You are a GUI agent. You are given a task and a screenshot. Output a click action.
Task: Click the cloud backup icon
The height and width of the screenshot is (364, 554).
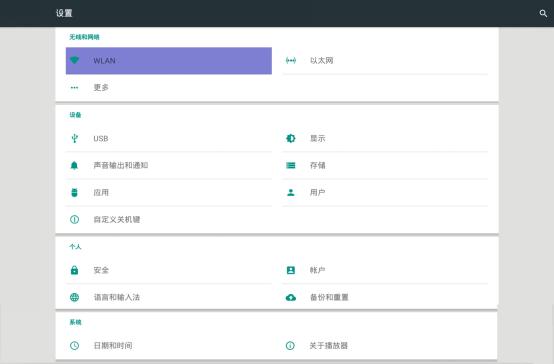[x=291, y=297]
